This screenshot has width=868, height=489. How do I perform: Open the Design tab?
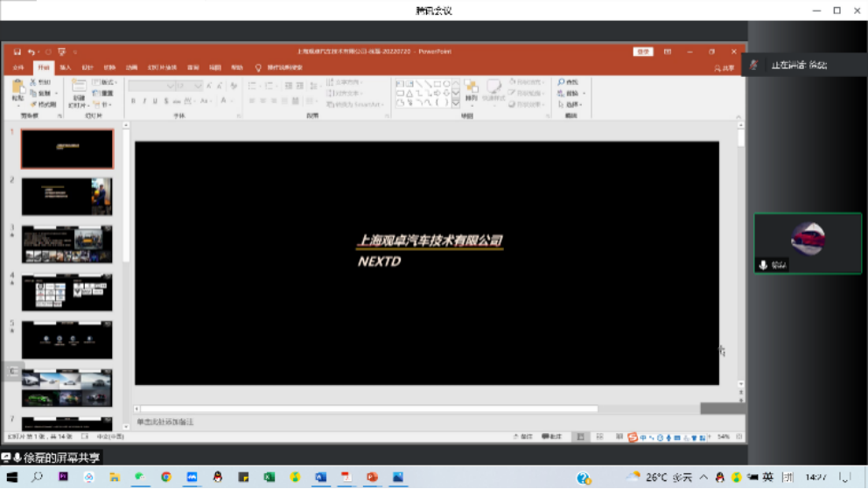87,68
